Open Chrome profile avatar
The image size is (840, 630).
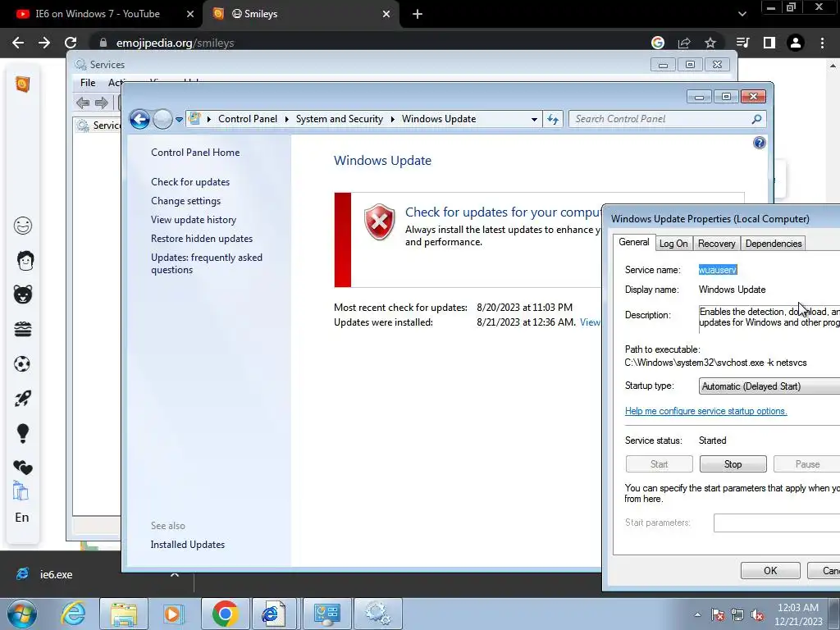point(796,43)
